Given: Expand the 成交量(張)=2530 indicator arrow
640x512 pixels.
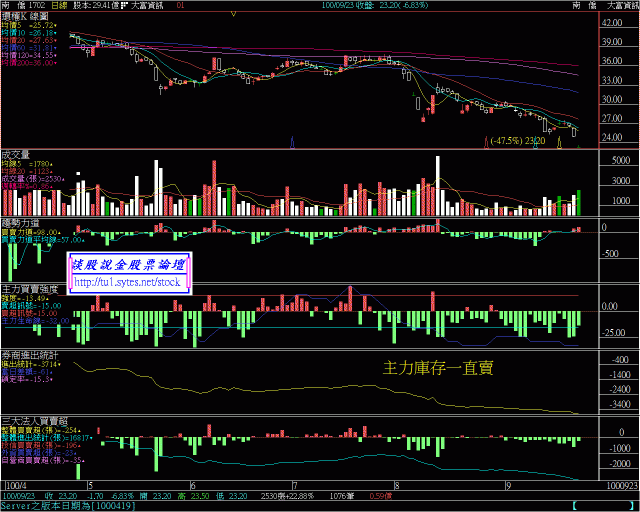Looking at the screenshot, I should point(62,179).
